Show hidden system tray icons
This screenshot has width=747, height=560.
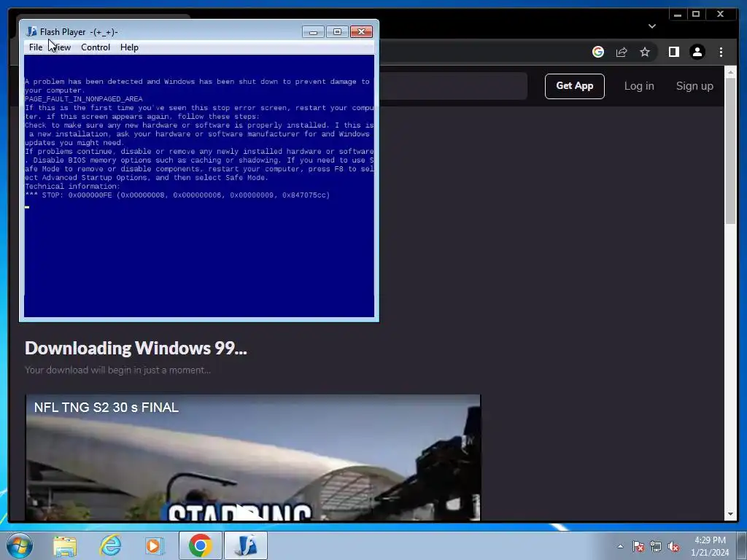[x=620, y=546]
